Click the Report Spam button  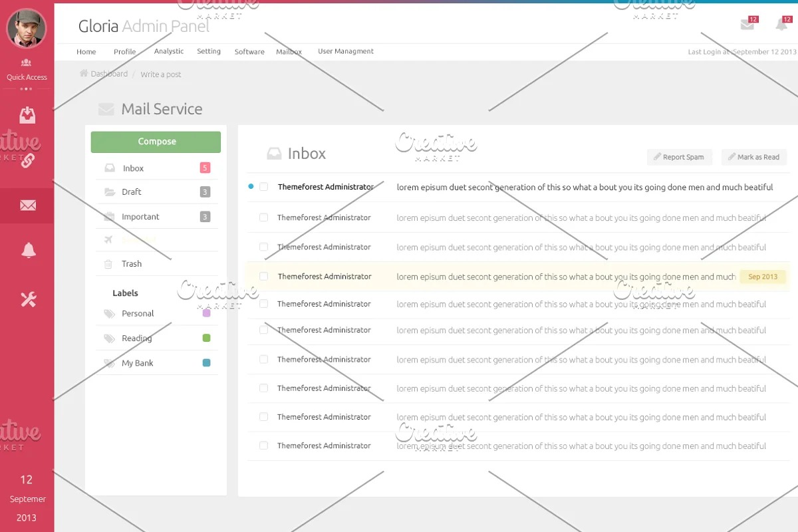679,157
